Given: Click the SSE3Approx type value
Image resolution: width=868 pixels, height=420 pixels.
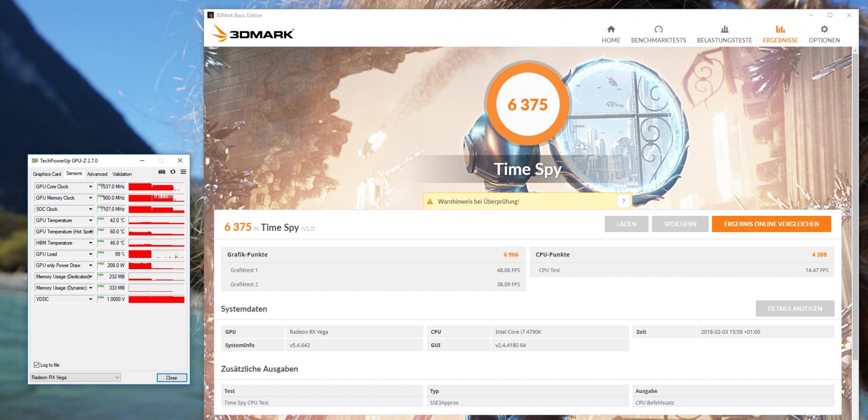Looking at the screenshot, I should pyautogui.click(x=444, y=403).
